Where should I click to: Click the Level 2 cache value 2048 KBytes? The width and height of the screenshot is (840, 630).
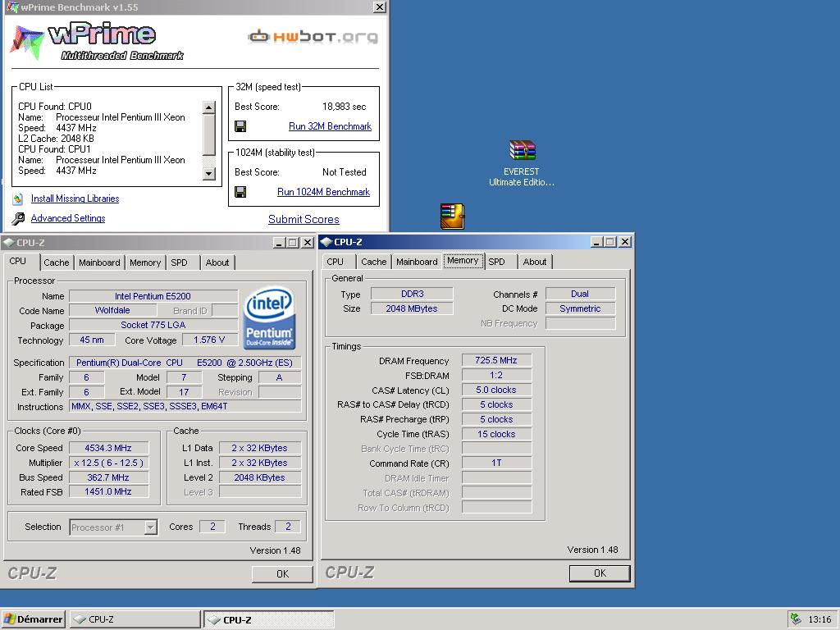260,477
